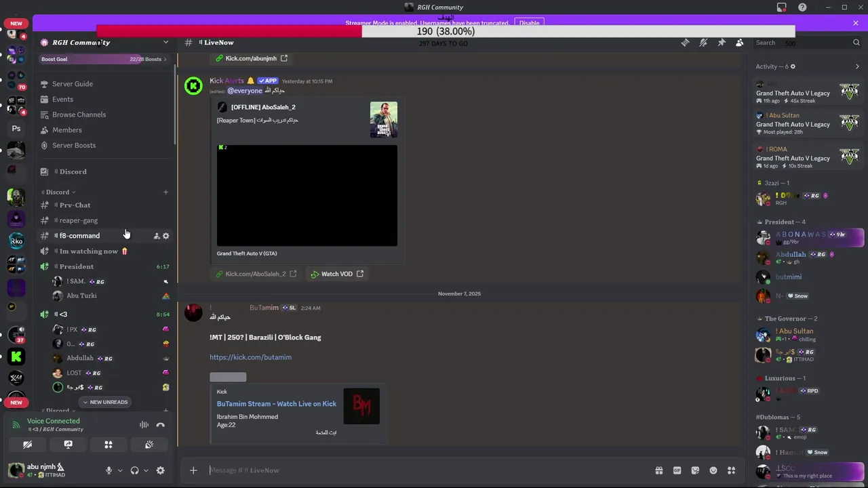Open the emoji picker icon
Viewport: 868px width, 488px height.
713,470
